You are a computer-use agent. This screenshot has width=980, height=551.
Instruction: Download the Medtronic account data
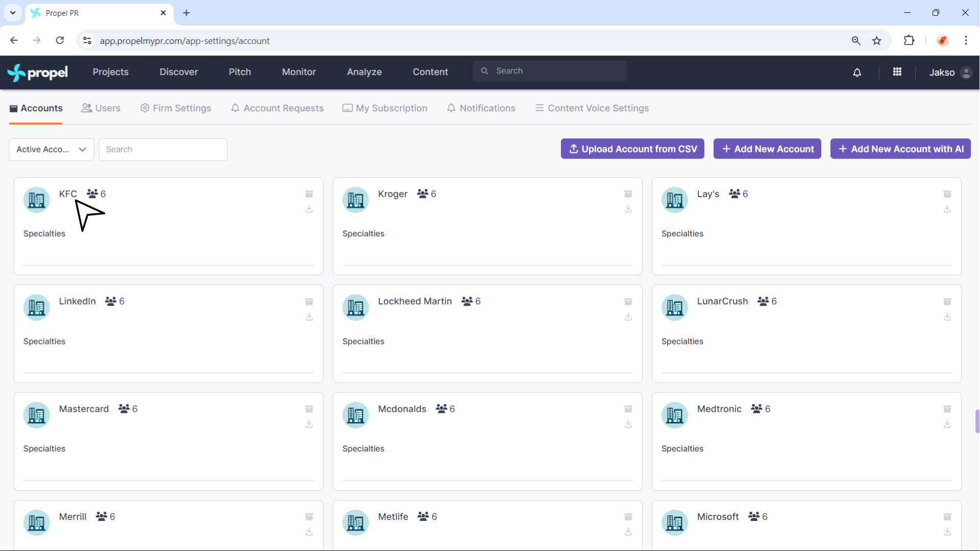[x=947, y=424]
